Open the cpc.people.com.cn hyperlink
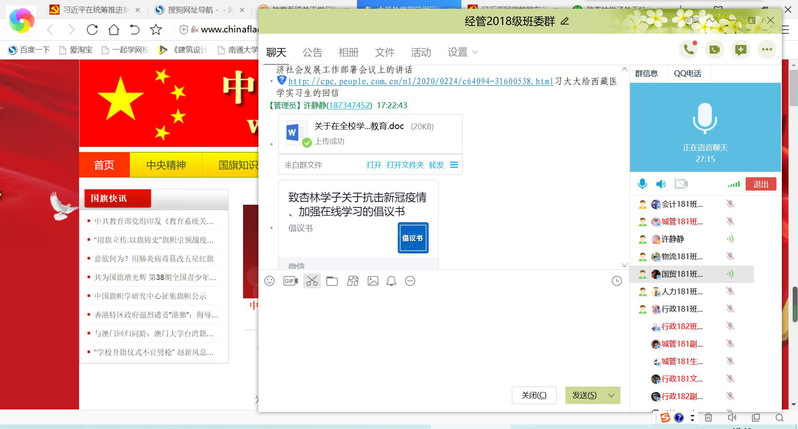 point(420,80)
